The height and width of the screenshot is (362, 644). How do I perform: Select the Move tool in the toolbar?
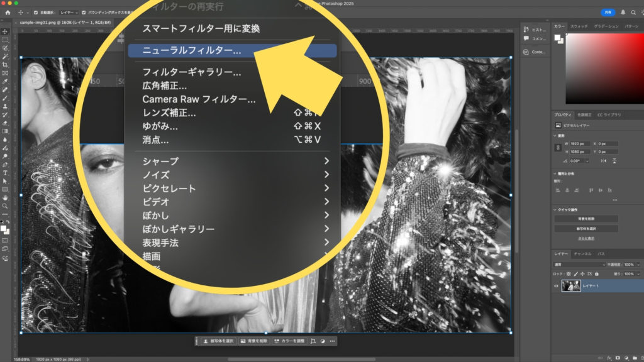point(5,31)
